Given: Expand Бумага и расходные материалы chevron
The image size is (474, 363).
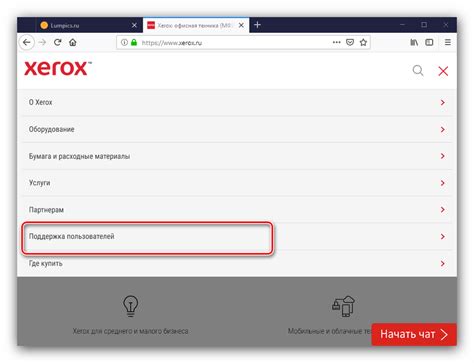Looking at the screenshot, I should 443,156.
